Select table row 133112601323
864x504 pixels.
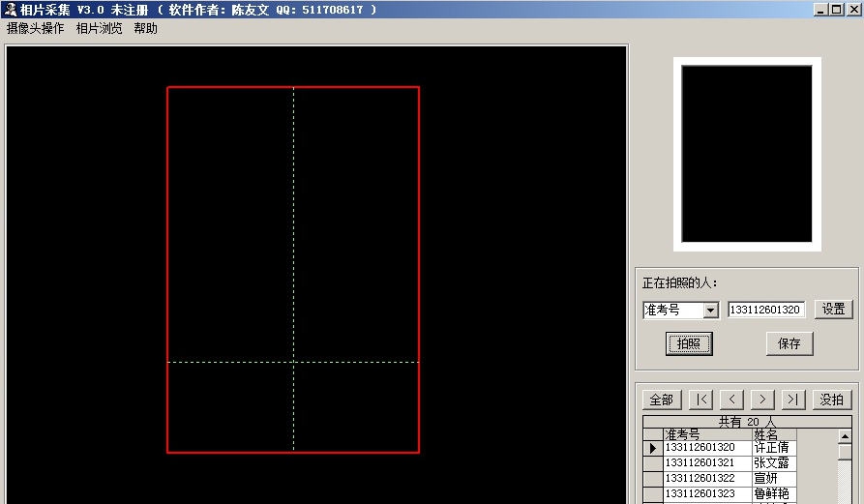tap(719, 493)
